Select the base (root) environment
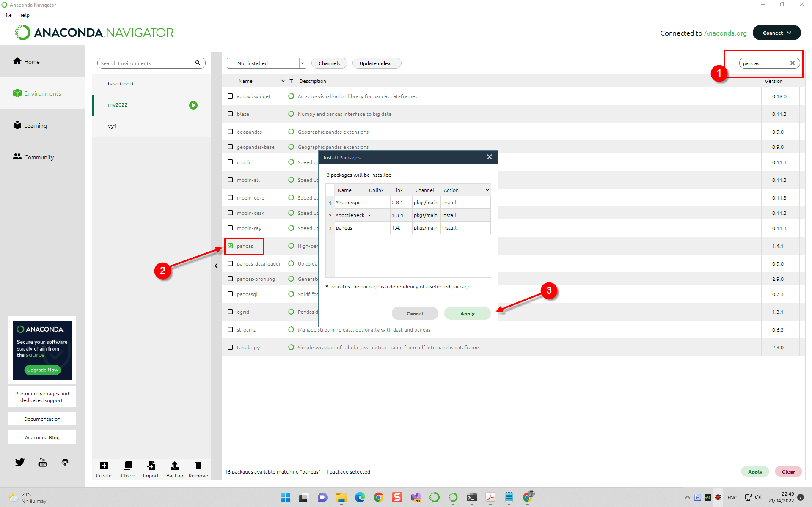Viewport: 812px width, 507px height. click(151, 84)
